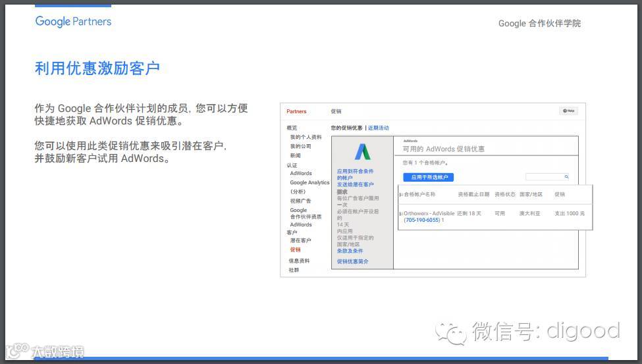This screenshot has width=642, height=364.
Task: Open the 应用到符合条件的帐户 link
Action: pyautogui.click(x=355, y=174)
